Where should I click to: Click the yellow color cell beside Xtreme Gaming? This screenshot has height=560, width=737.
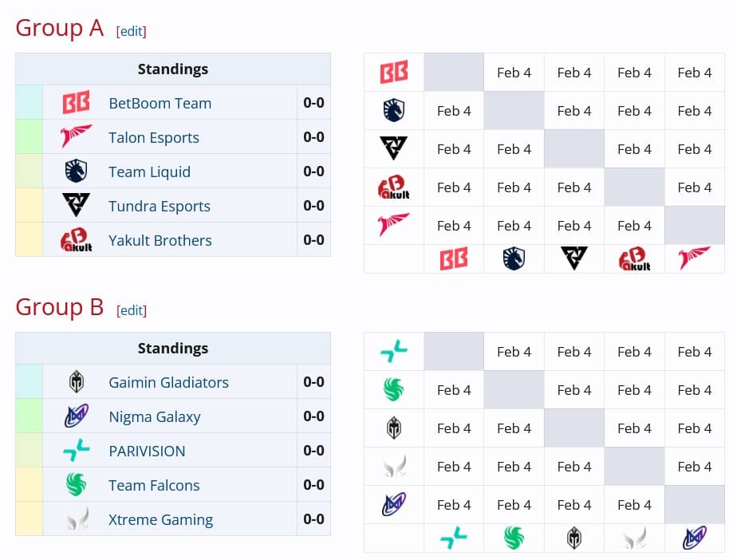(x=29, y=519)
